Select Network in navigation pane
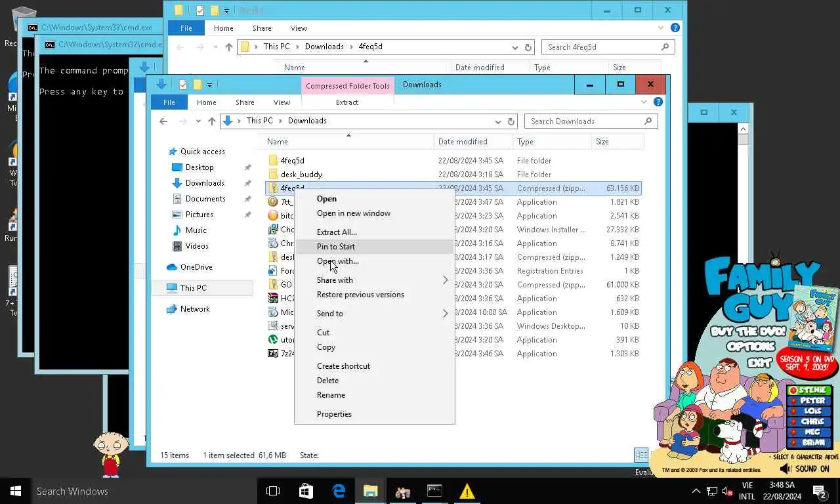 click(195, 309)
